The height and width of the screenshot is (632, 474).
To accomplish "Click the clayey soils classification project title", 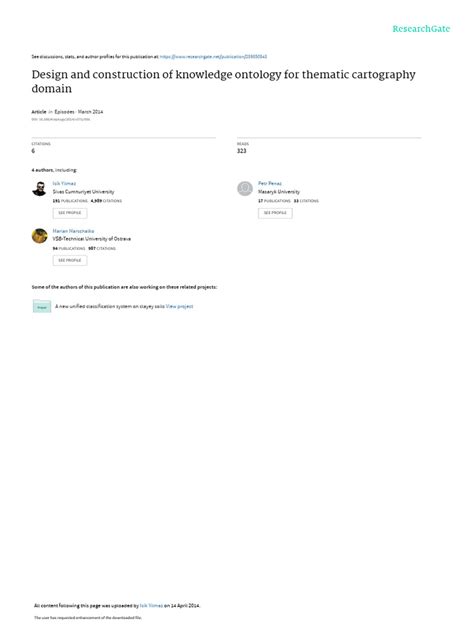I will tap(110, 306).
